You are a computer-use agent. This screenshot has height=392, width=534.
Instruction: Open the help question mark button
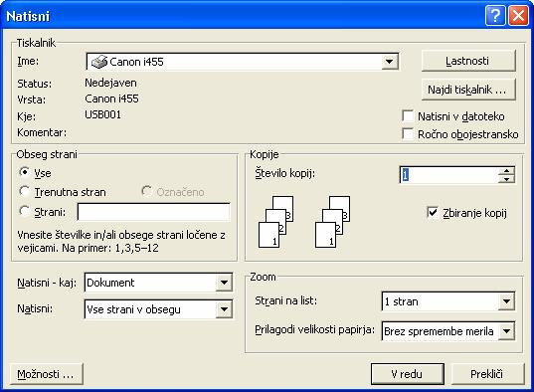pos(495,16)
